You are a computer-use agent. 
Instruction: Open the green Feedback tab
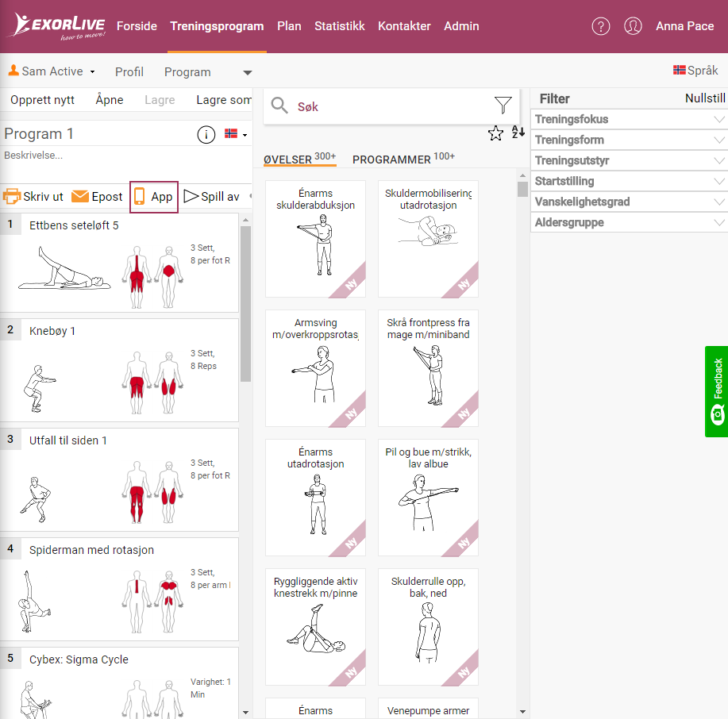pyautogui.click(x=716, y=392)
